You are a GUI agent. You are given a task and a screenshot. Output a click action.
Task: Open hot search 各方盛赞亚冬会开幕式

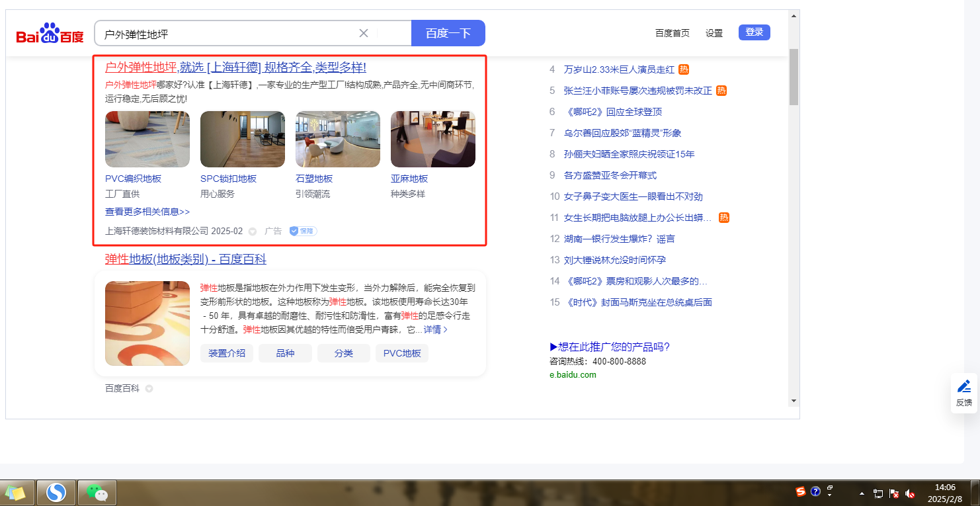610,175
